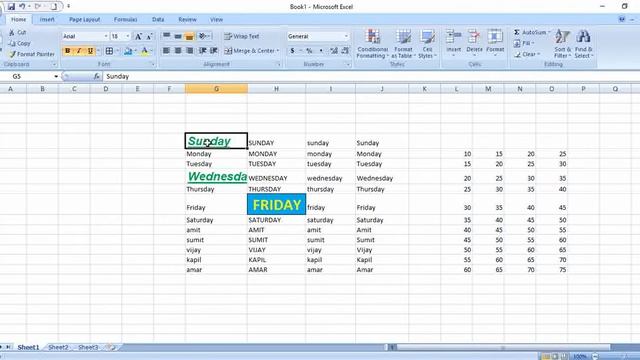Click Merge & Center button
The height and width of the screenshot is (360, 640).
coord(251,51)
